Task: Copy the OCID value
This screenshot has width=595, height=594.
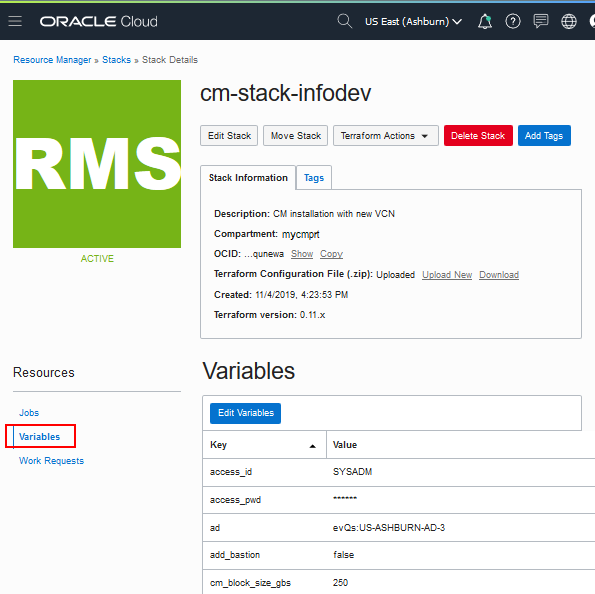Action: 331,254
